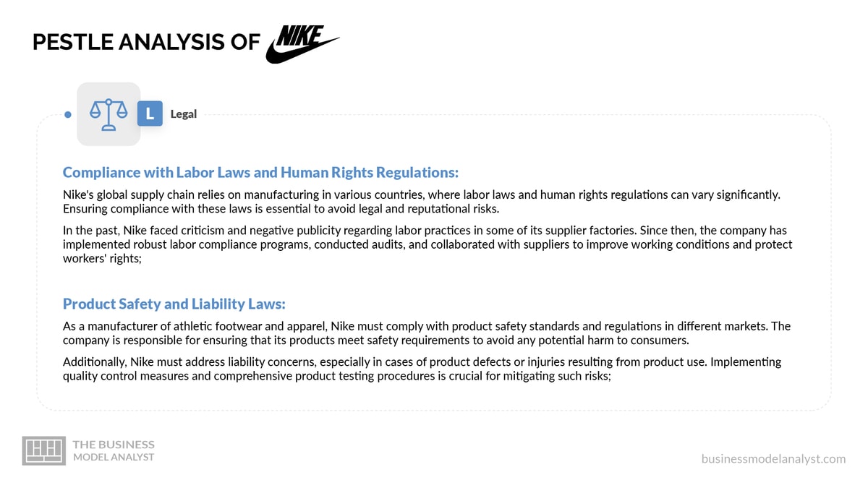Viewport: 868px width, 488px height.
Task: Click the MODEL ANALYST footer text
Action: coord(114,457)
